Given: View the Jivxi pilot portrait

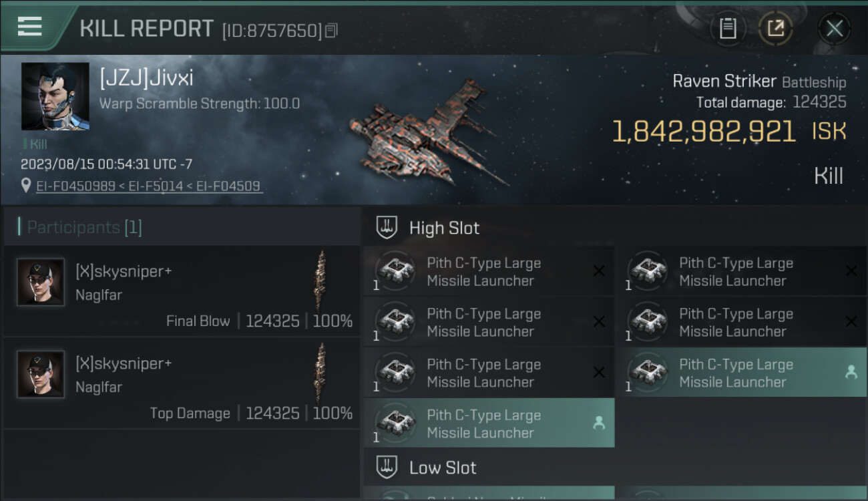Looking at the screenshot, I should pyautogui.click(x=55, y=96).
